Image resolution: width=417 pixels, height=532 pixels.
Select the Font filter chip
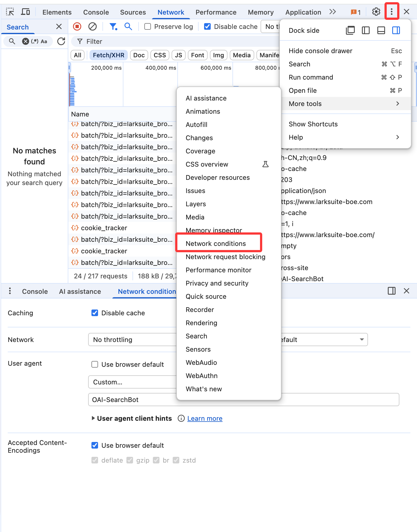point(197,55)
